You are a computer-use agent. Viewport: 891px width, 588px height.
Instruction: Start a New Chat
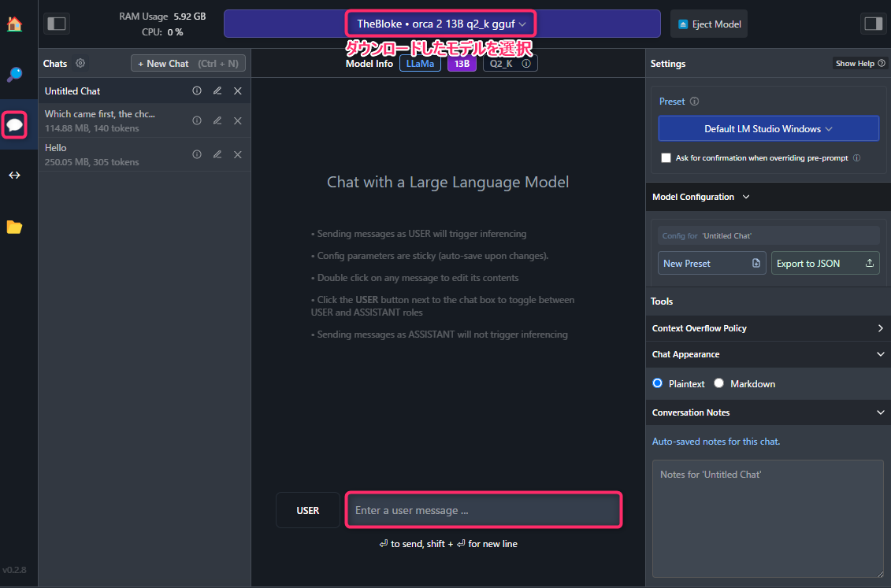[x=188, y=63]
